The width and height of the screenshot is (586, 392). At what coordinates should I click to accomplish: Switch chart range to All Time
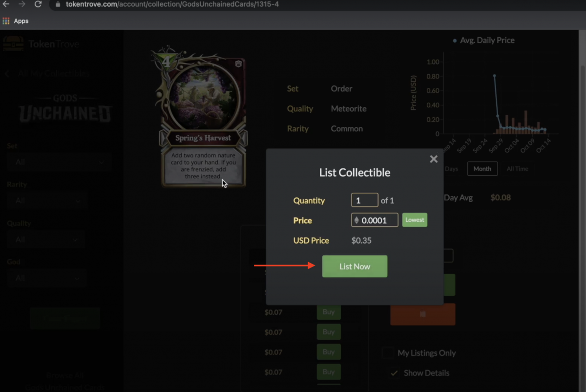(517, 168)
